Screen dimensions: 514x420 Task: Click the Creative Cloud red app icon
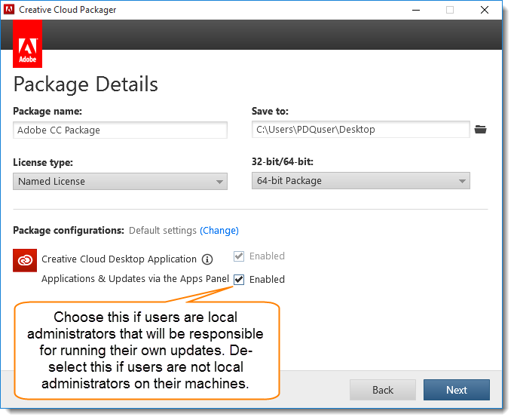(x=25, y=260)
